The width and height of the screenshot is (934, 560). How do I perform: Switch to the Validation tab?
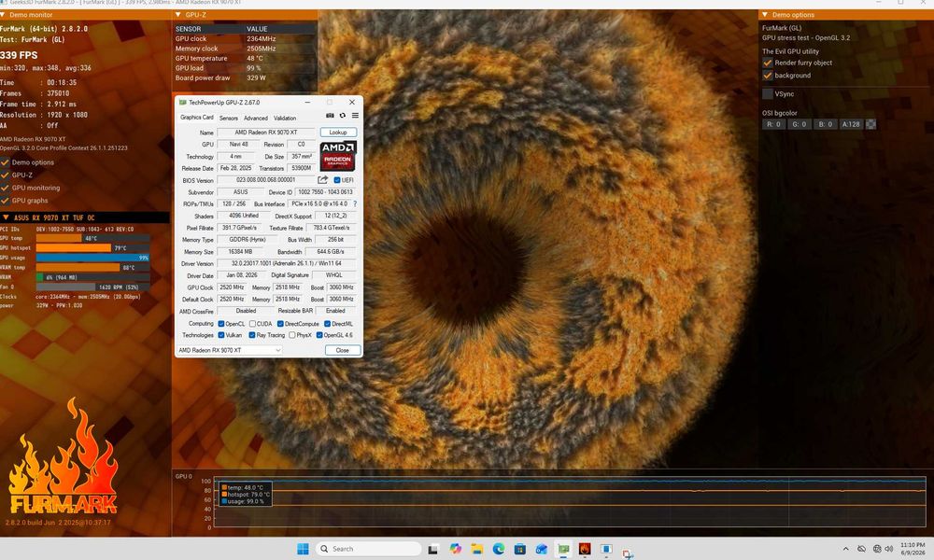(285, 118)
